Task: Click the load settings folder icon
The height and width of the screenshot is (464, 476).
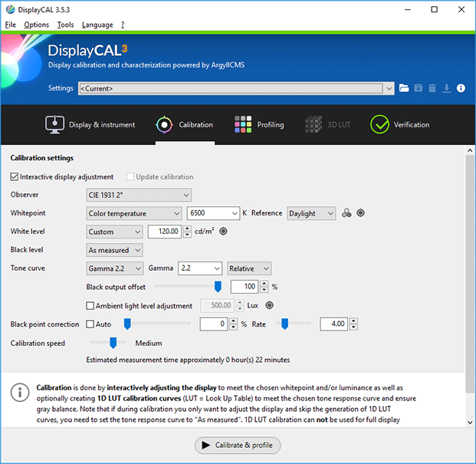Action: tap(404, 88)
